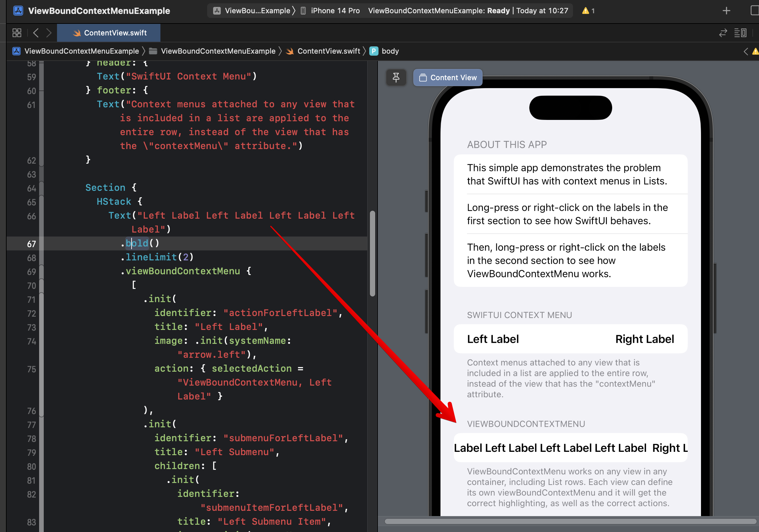
Task: Open the body property in the jump bar
Action: [384, 51]
